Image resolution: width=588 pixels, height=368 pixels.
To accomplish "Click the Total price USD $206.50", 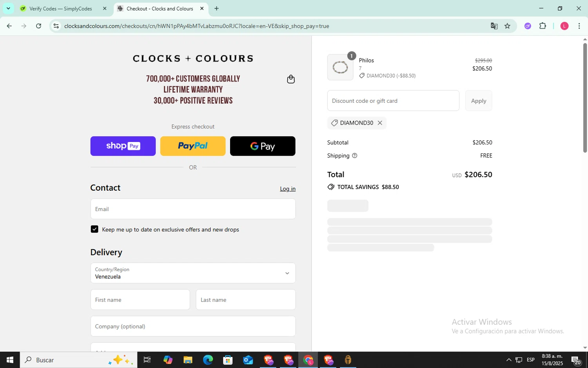I will pos(472,175).
